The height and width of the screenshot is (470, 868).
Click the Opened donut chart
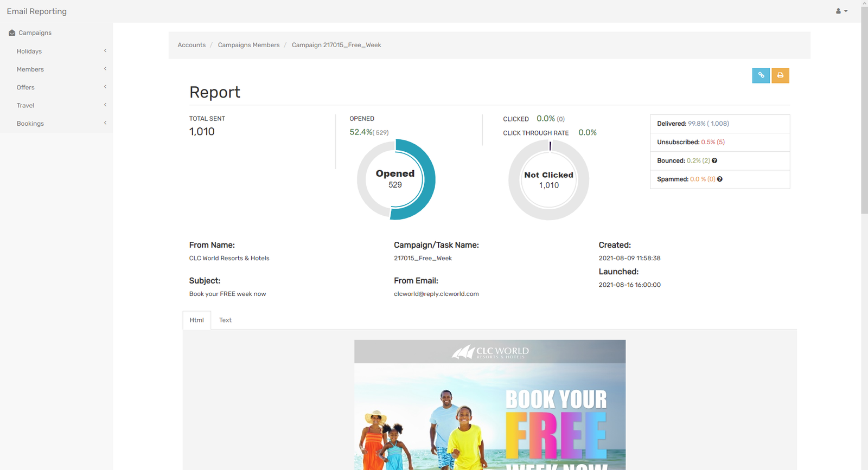[396, 179]
